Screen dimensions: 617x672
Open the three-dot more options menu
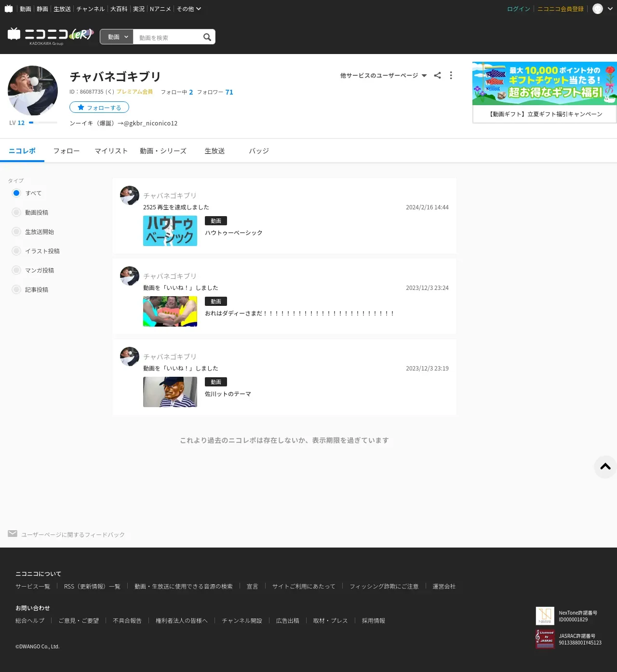coord(451,75)
